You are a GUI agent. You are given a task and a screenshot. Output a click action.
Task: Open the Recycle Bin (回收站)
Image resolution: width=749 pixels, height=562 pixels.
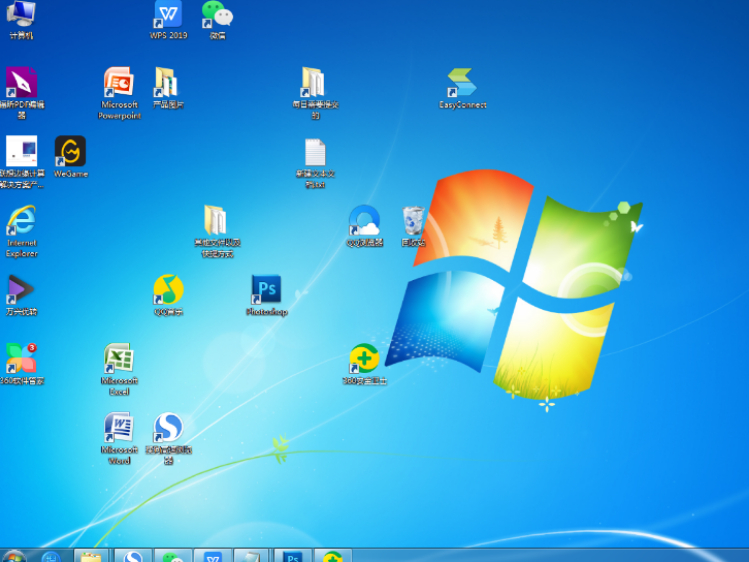pos(413,226)
